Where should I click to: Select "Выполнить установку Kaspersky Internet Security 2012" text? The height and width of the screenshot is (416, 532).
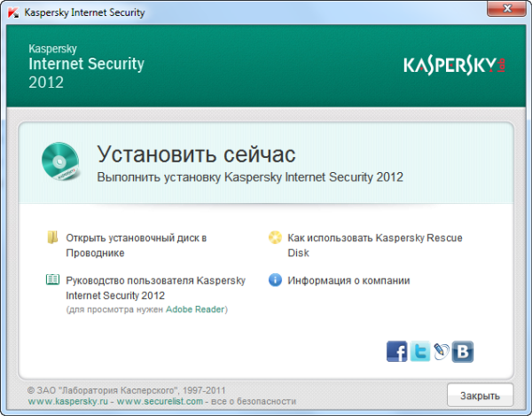point(250,177)
